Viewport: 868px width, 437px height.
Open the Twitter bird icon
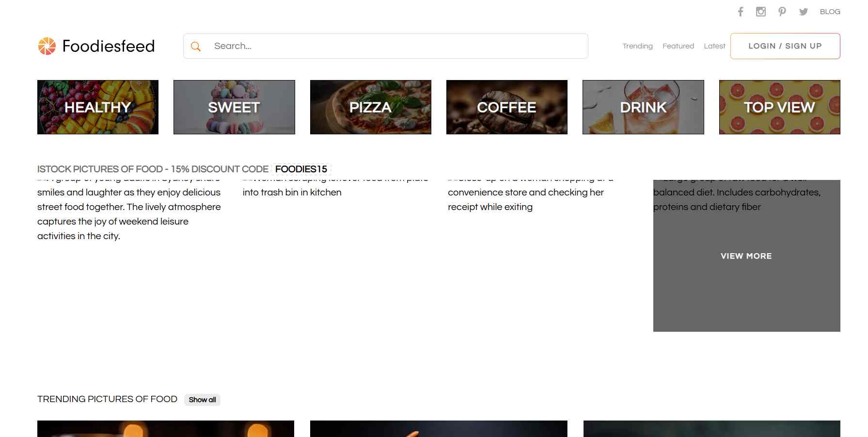[x=803, y=12]
